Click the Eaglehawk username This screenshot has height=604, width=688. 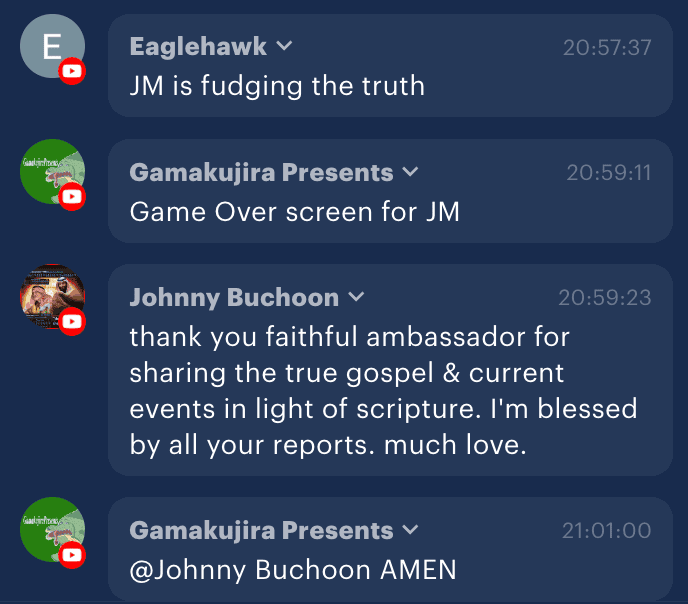pos(198,46)
